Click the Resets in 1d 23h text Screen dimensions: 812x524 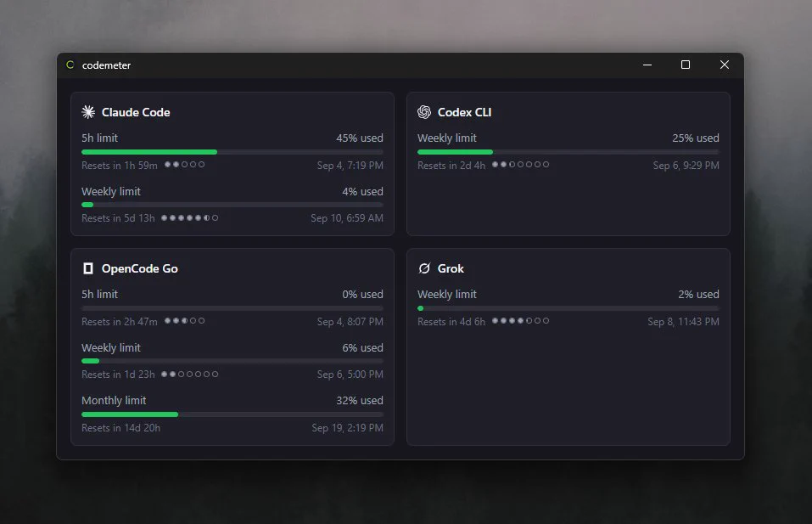tap(118, 375)
